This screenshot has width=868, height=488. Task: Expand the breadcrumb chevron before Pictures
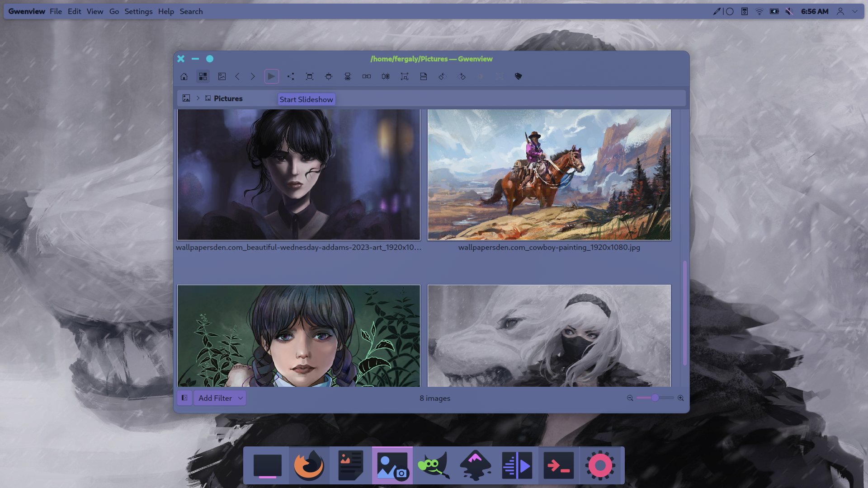pyautogui.click(x=198, y=98)
